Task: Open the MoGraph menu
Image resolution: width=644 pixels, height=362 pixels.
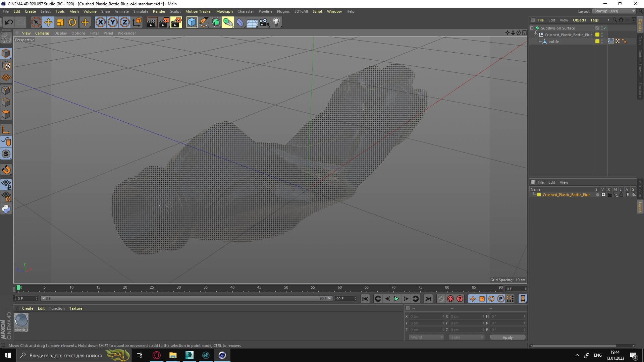Action: [x=224, y=11]
